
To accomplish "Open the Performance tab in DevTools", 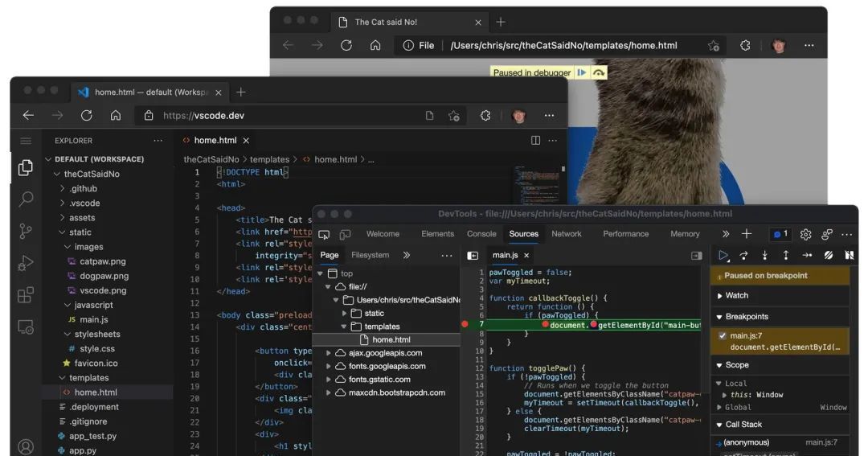I will [x=625, y=234].
